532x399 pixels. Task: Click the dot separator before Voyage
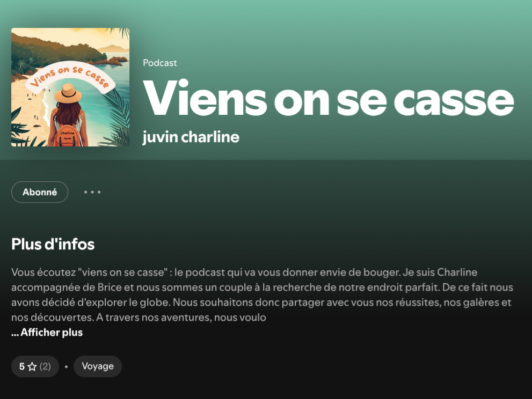click(66, 366)
